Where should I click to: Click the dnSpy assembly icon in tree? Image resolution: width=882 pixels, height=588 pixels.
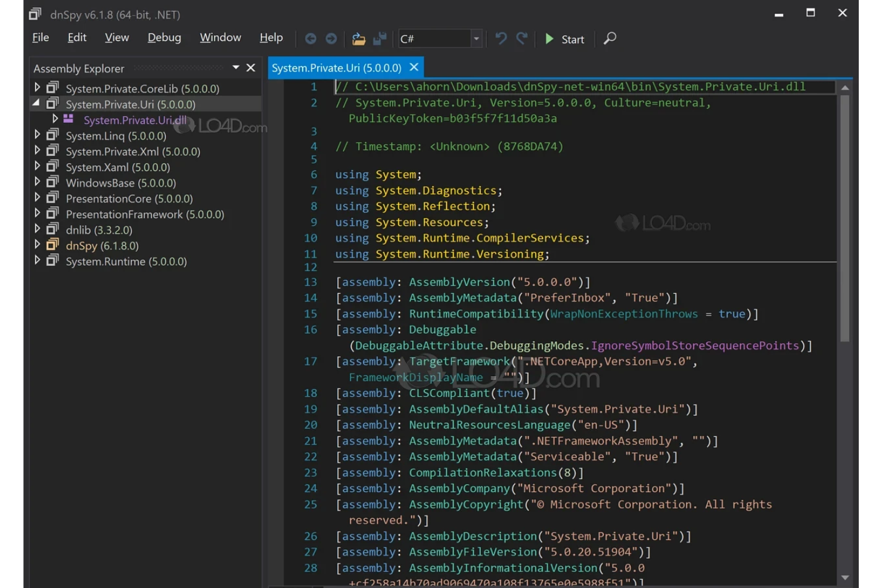53,245
